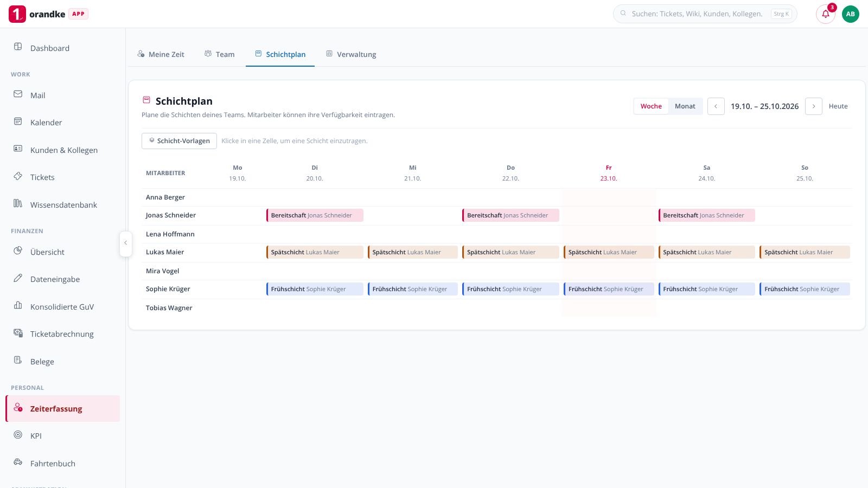Jump to Heute
The width and height of the screenshot is (868, 488).
838,106
